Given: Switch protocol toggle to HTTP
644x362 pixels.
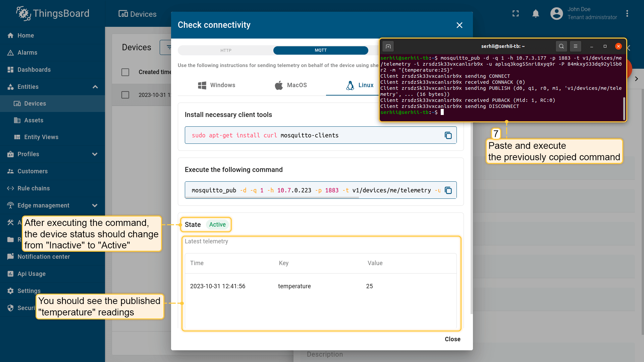Looking at the screenshot, I should pyautogui.click(x=226, y=51).
